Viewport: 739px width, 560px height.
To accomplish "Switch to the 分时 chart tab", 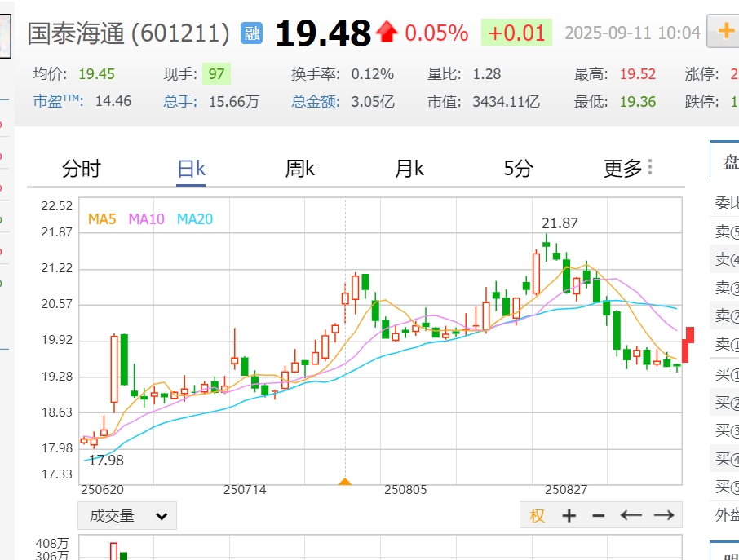I will point(81,169).
